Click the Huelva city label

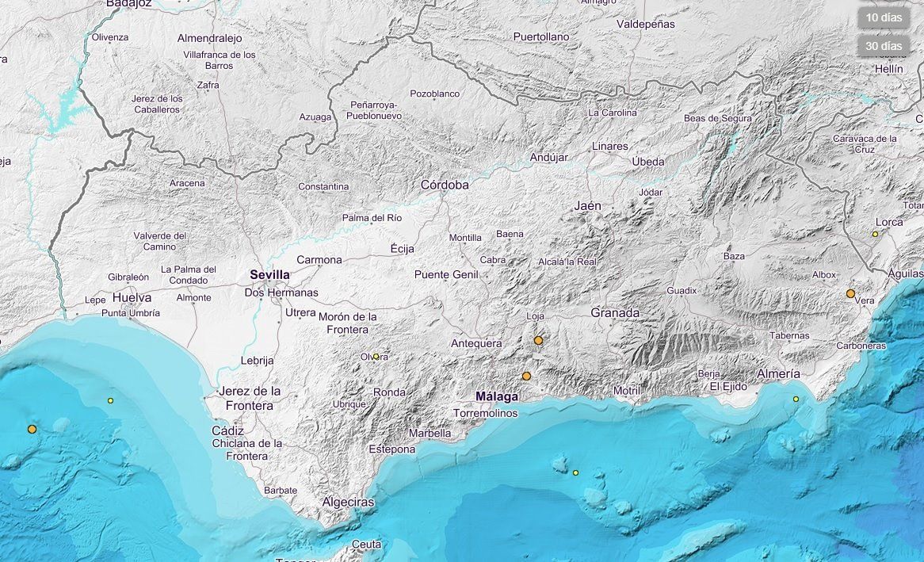pyautogui.click(x=132, y=298)
